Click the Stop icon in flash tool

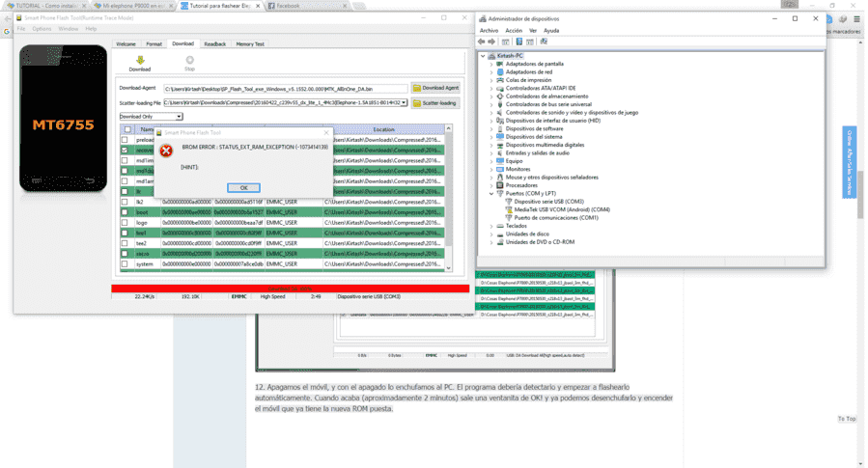click(x=190, y=60)
